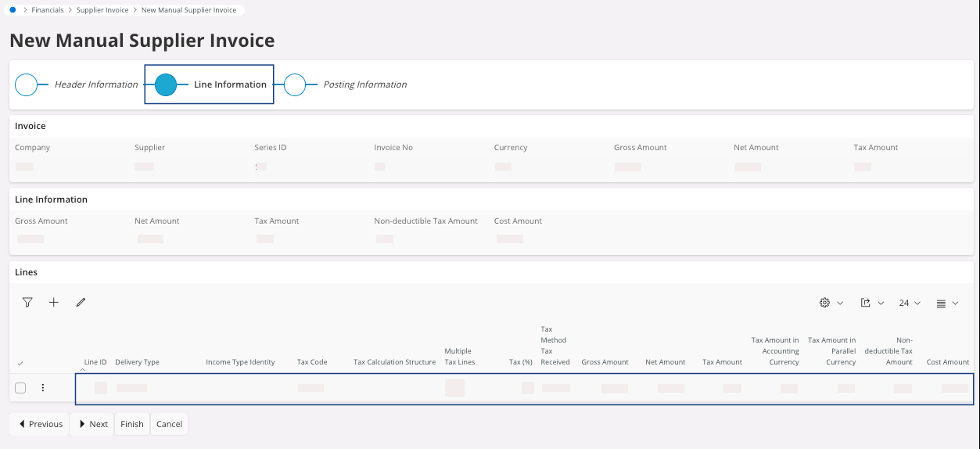Sort by the Line ID column

coord(95,362)
